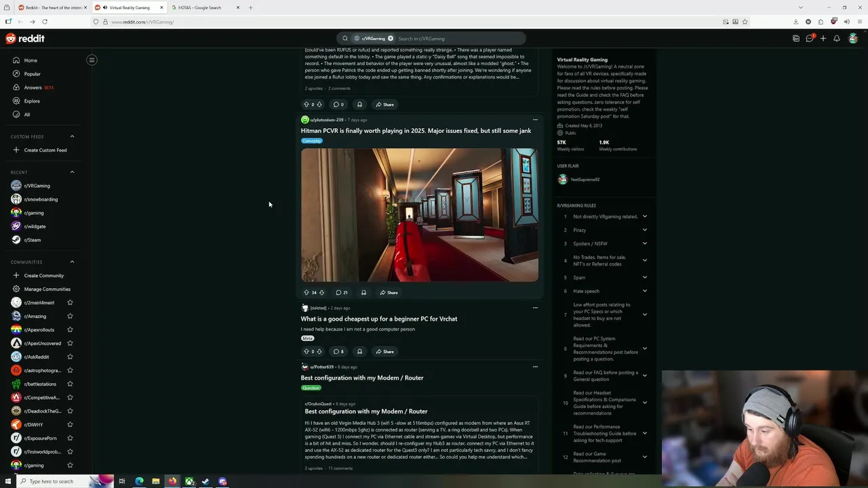Favorite r/2meirl4meirl with the star
The width and height of the screenshot is (868, 488).
(x=70, y=302)
